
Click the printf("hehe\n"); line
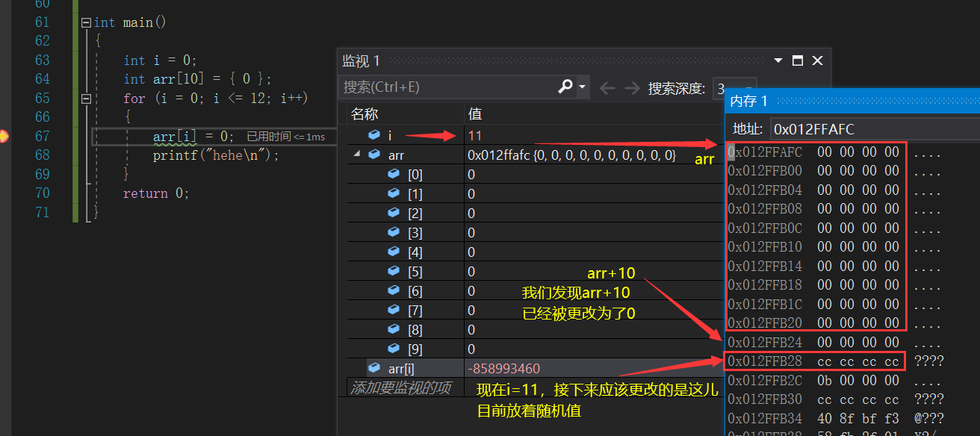click(215, 155)
